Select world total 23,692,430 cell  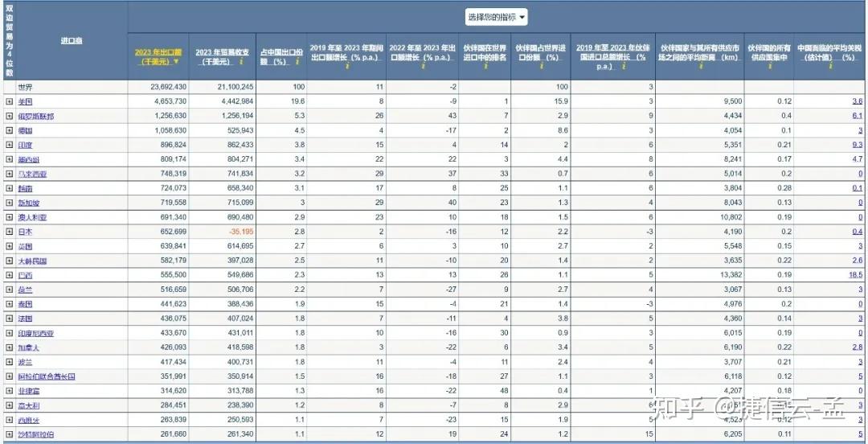(x=168, y=87)
